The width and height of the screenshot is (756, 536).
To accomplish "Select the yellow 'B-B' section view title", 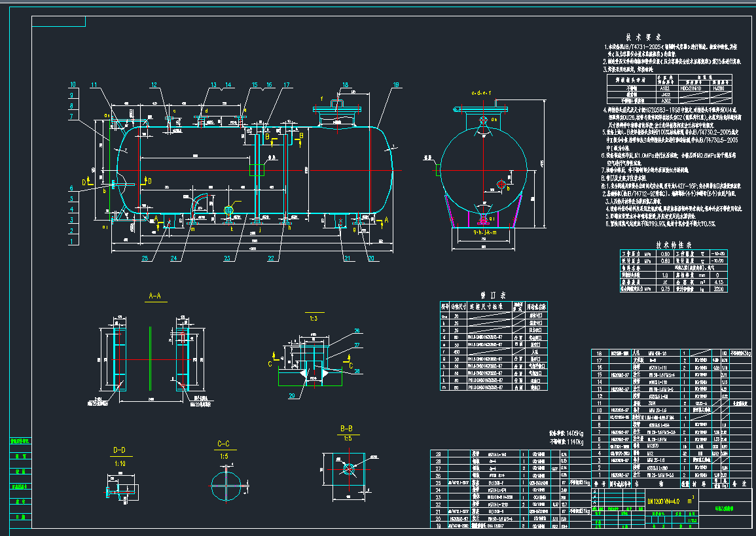I will point(347,429).
